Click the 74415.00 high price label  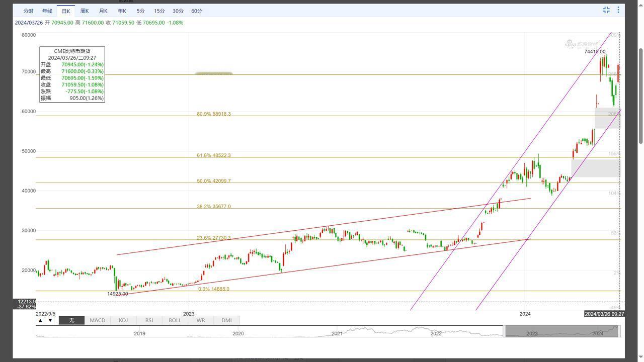pyautogui.click(x=595, y=52)
